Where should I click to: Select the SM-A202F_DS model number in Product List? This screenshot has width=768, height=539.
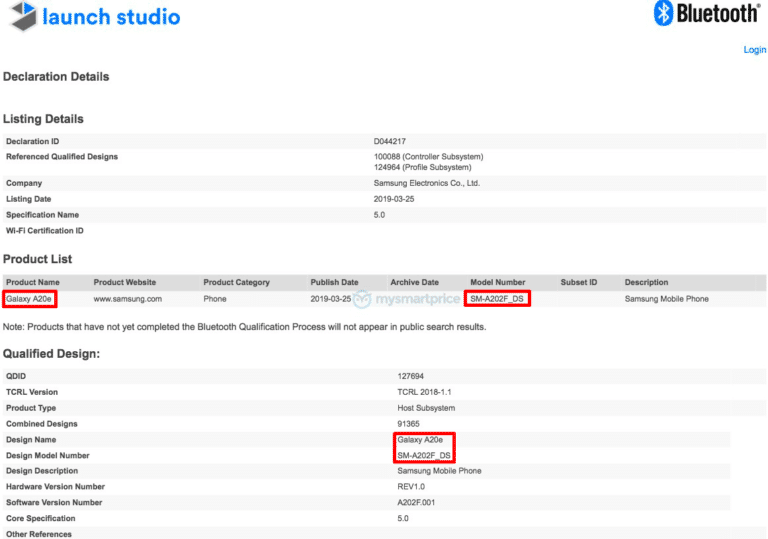click(497, 299)
